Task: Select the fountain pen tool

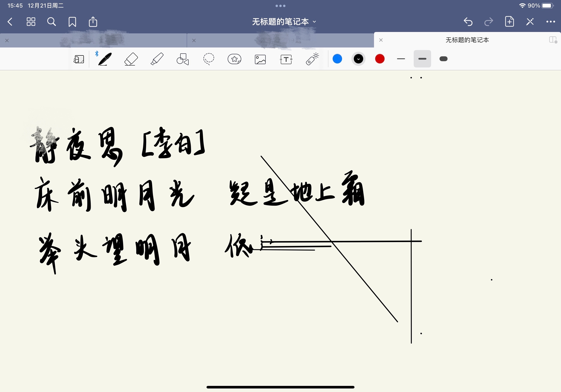Action: (x=105, y=59)
